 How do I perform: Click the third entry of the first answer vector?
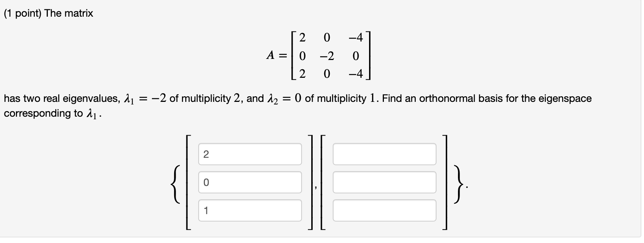(x=250, y=210)
